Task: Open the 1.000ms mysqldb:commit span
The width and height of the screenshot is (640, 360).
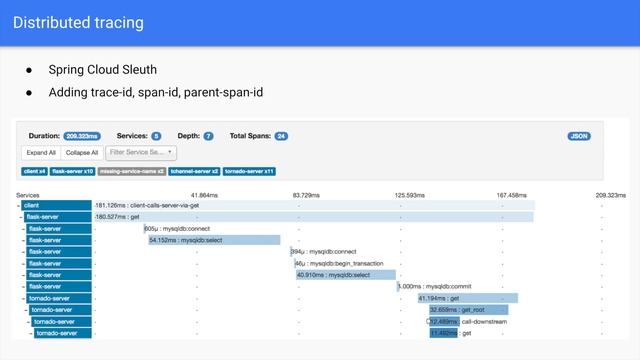Action: [434, 287]
